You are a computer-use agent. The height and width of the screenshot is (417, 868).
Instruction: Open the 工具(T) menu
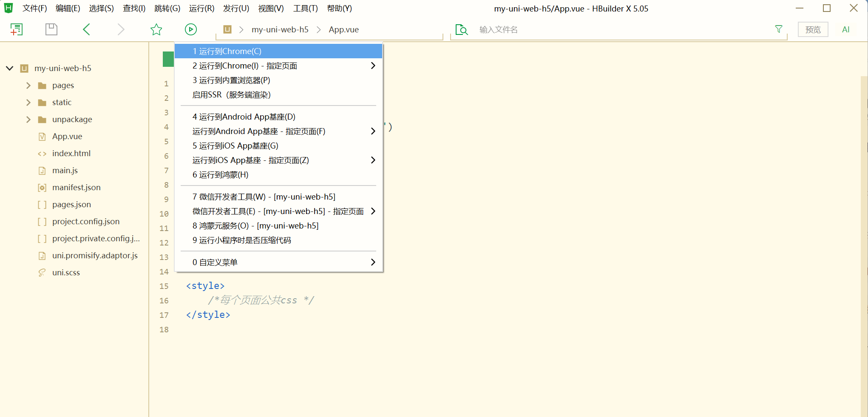(x=306, y=9)
